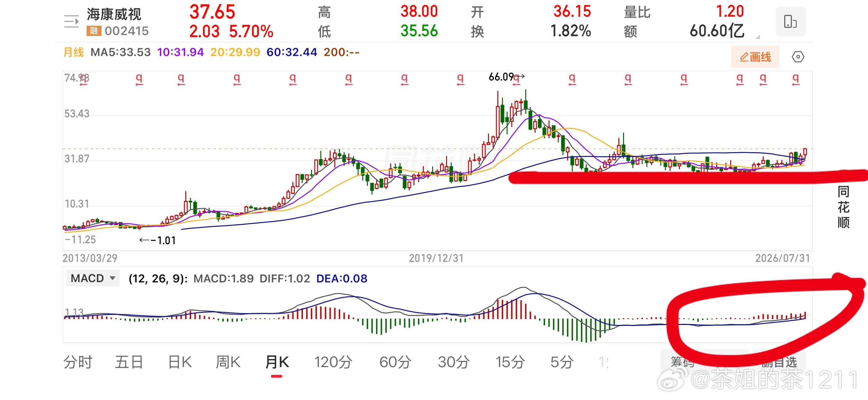
Task: Open the stock list menu icon
Action: (71, 21)
